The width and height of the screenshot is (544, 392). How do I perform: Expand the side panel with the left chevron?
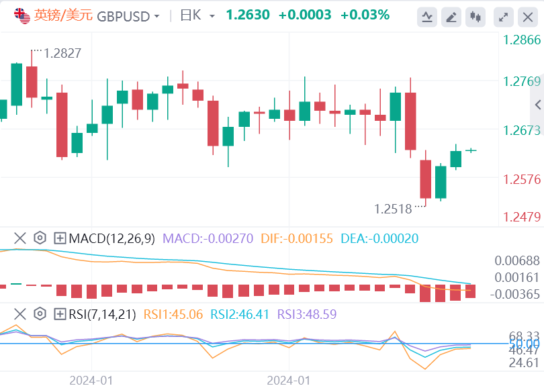(x=538, y=105)
